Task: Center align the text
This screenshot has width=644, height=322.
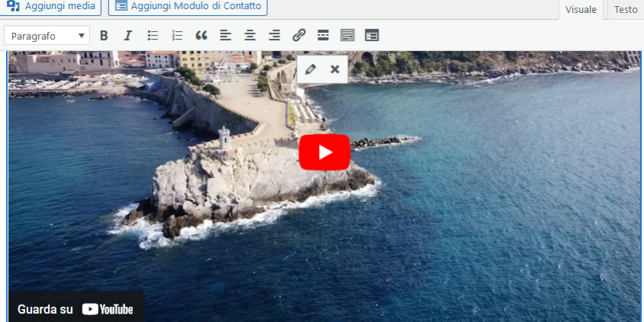Action: click(x=250, y=36)
